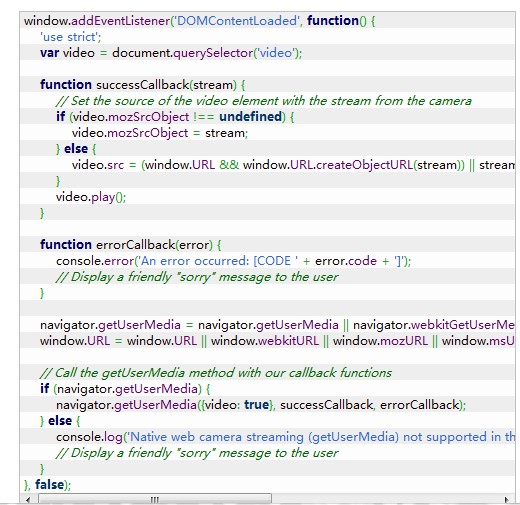Click the undefined keyword in the if condition
The height and width of the screenshot is (505, 520).
pos(251,117)
